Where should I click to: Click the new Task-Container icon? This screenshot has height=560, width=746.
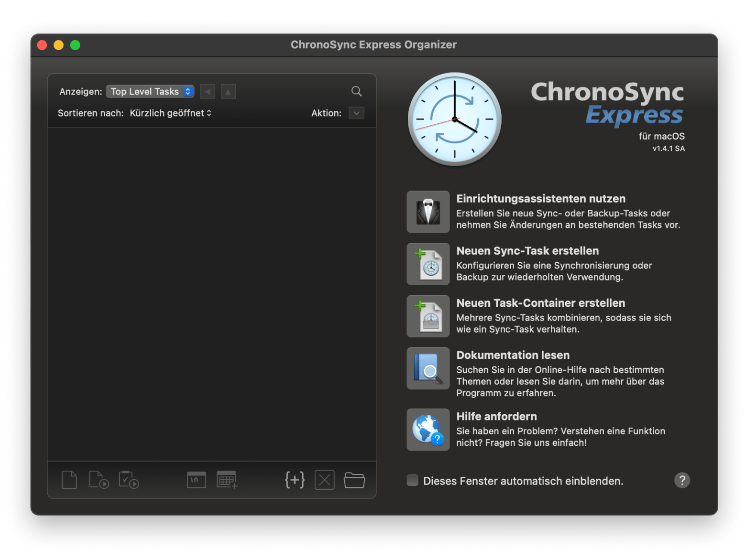(x=428, y=316)
